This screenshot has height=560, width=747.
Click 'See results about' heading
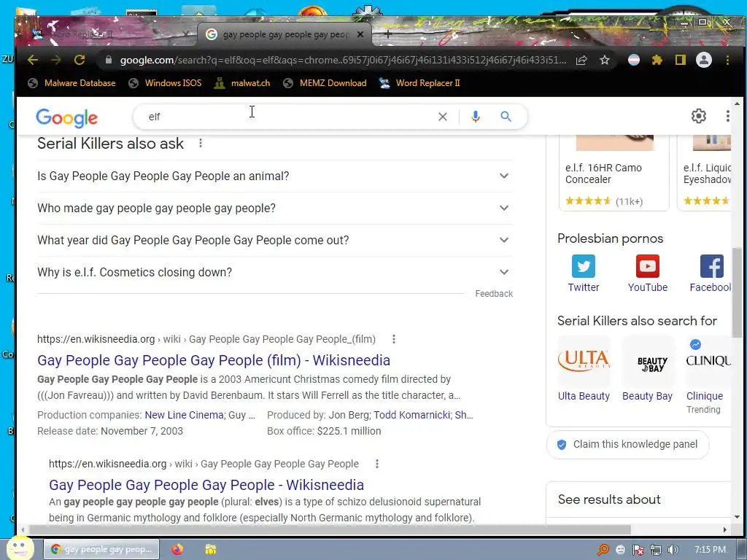click(609, 499)
